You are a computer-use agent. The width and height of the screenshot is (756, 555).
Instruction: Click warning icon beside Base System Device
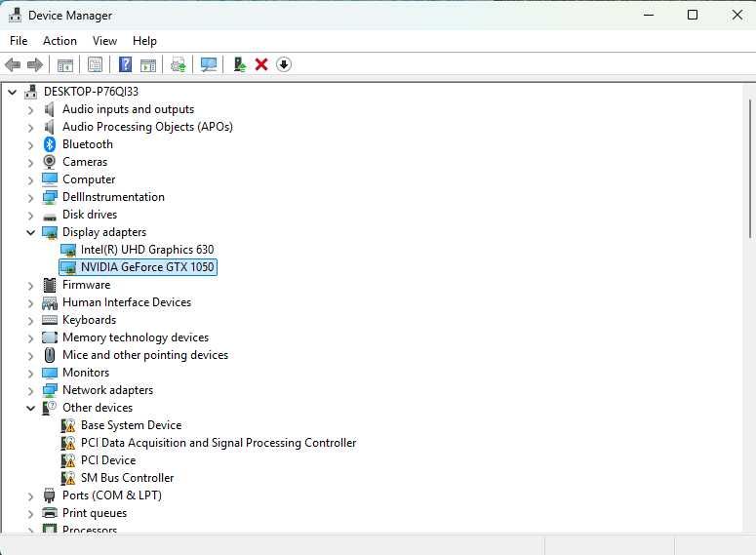coord(68,425)
